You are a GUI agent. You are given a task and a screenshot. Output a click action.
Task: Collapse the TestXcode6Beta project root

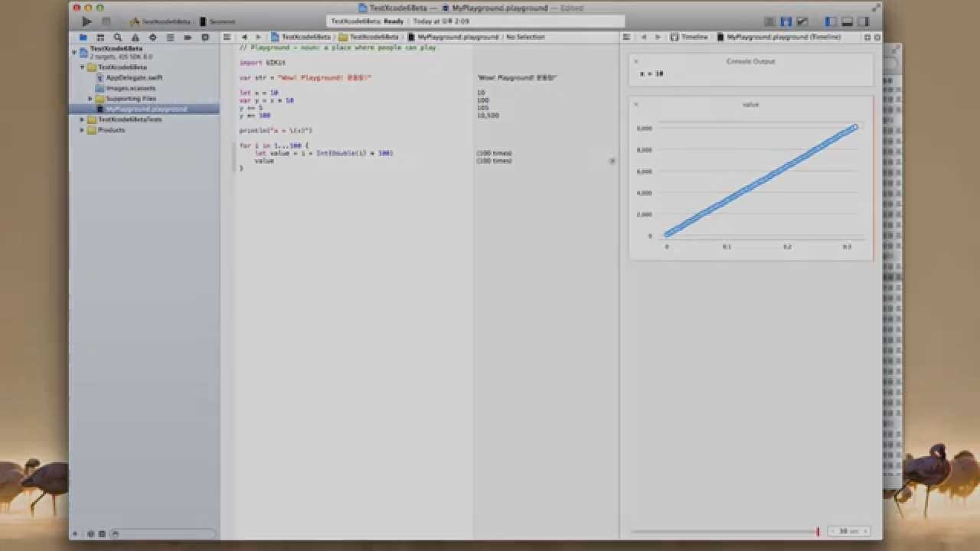(x=75, y=52)
